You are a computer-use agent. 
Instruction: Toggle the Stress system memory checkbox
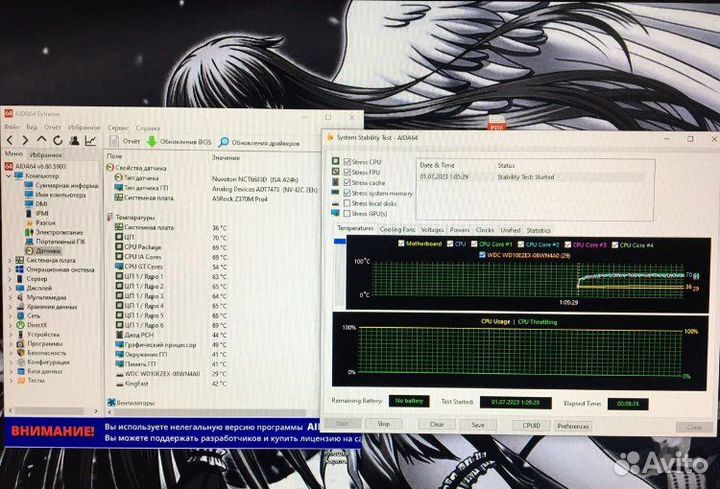pos(347,193)
